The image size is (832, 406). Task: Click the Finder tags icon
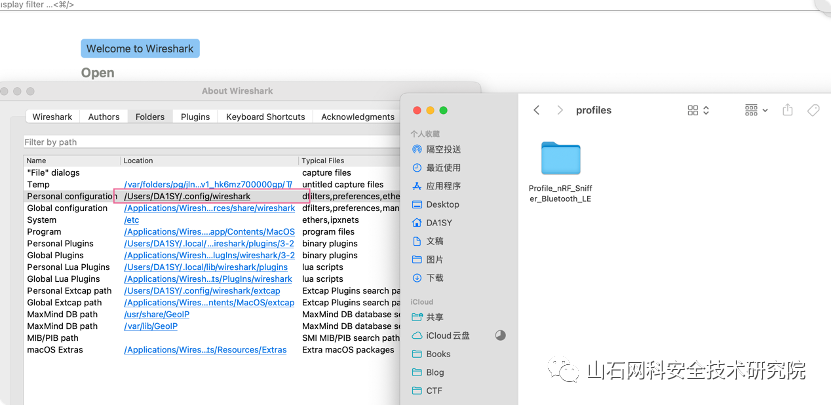[813, 110]
